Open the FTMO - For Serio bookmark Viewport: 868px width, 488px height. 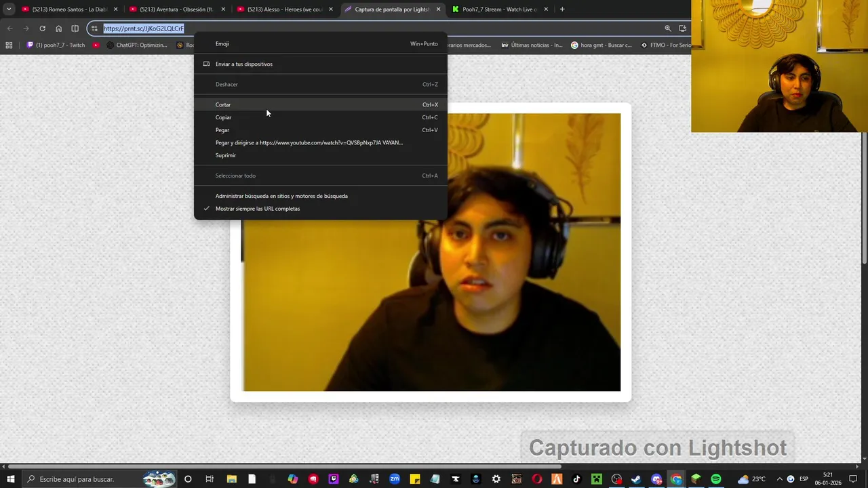pos(665,45)
